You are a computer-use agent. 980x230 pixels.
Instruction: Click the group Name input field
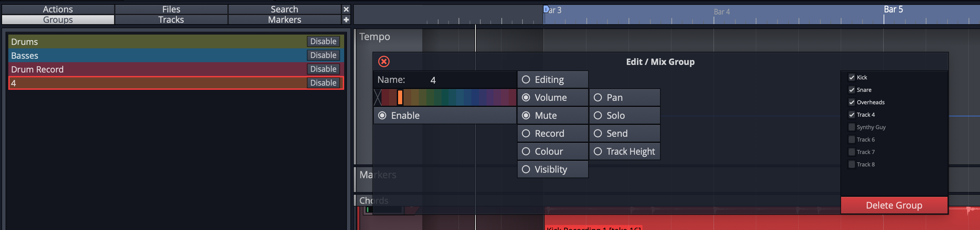point(471,80)
